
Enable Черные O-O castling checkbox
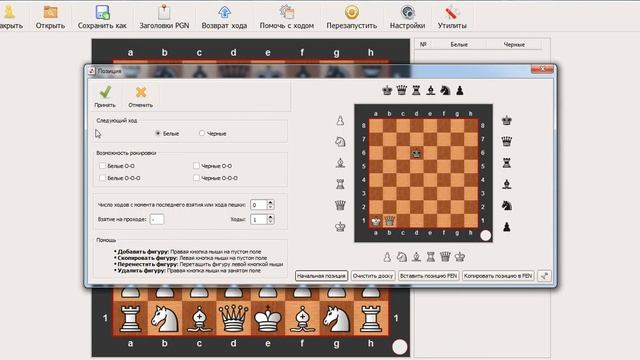196,166
